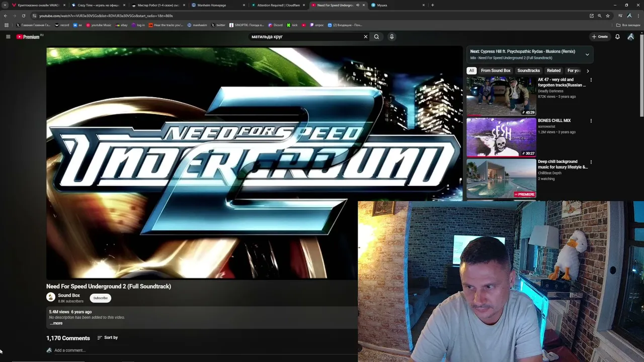Open a new browser tab with plus
The width and height of the screenshot is (644, 362).
coord(432,5)
